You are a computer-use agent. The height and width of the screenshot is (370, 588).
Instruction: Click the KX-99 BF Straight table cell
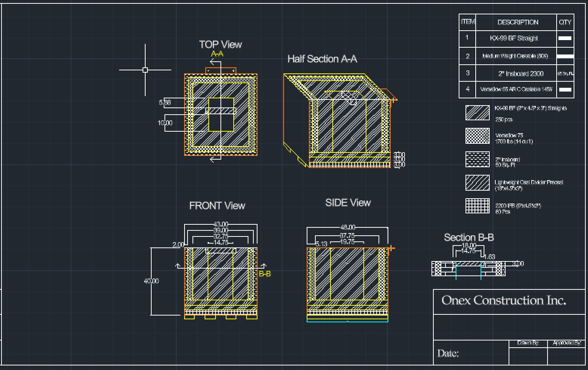click(x=514, y=38)
